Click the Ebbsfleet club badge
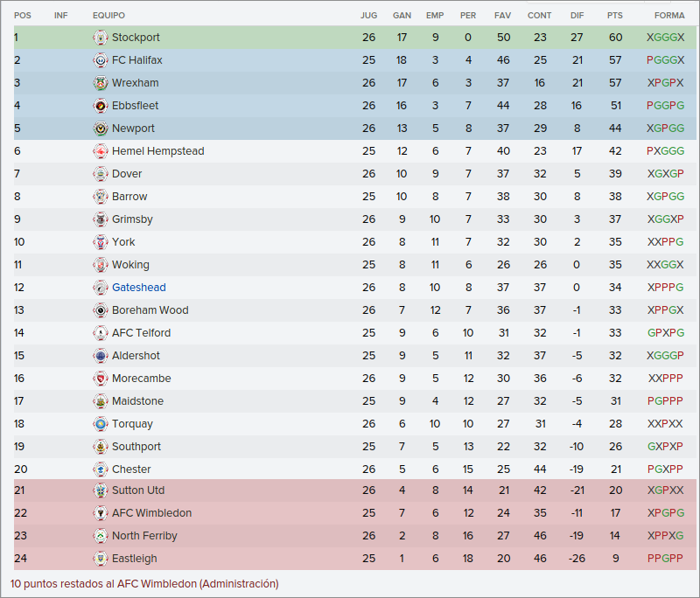The image size is (700, 598). [101, 106]
